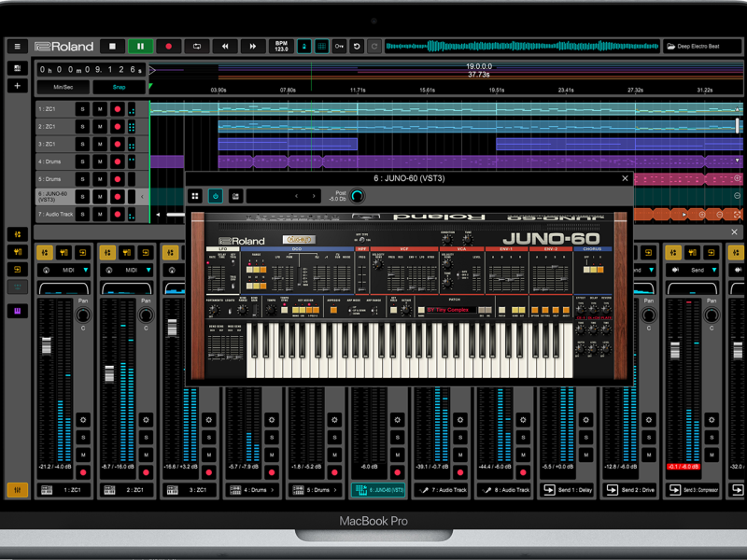Select the 6 : JUNO-60 (VST3) mixer channel label
Screen dimensions: 747x560
pos(378,490)
